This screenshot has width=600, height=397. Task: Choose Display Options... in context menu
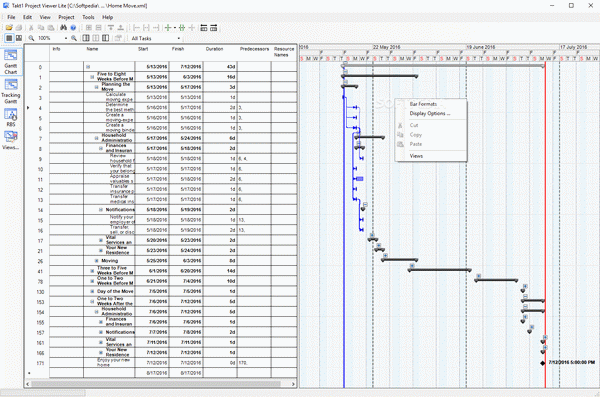[431, 114]
